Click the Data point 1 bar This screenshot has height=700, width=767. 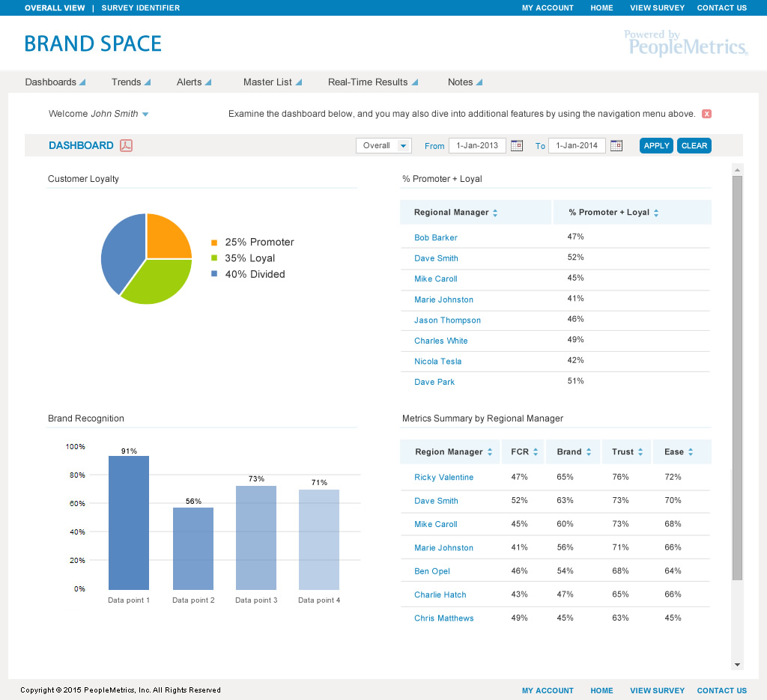pyautogui.click(x=129, y=523)
